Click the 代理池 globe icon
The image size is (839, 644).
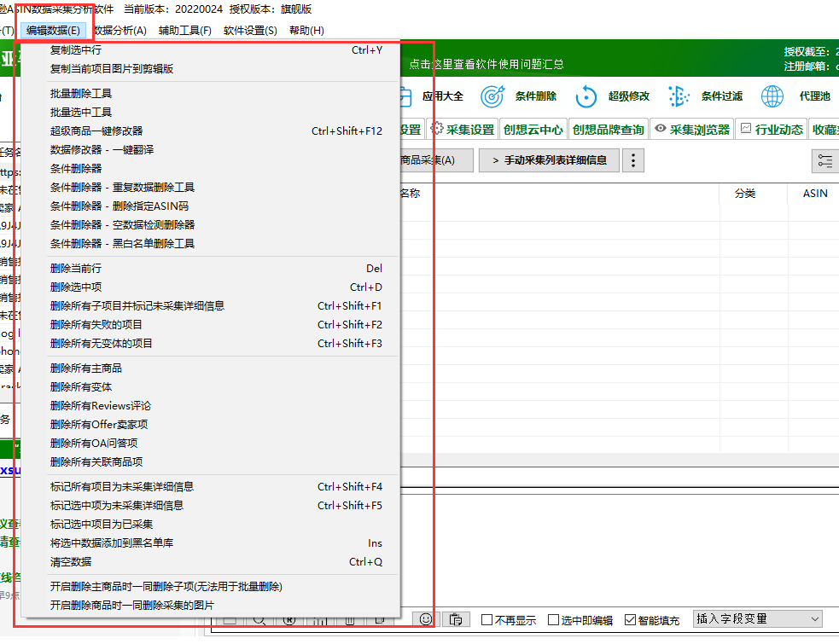point(772,96)
